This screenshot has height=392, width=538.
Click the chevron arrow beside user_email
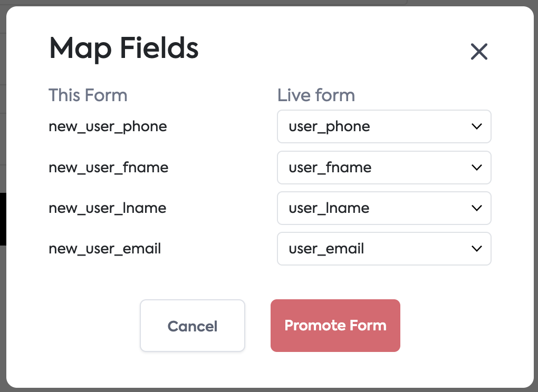point(477,249)
